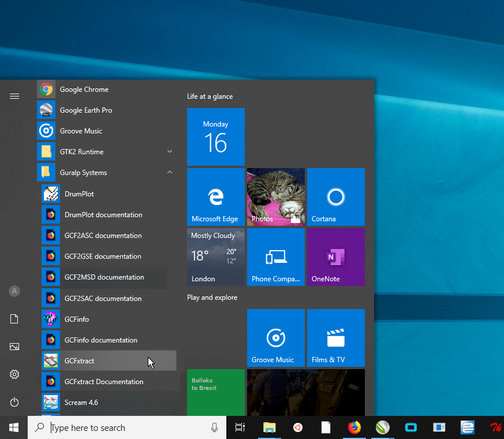
Task: Click the red Tk icon on taskbar
Action: pos(496,427)
